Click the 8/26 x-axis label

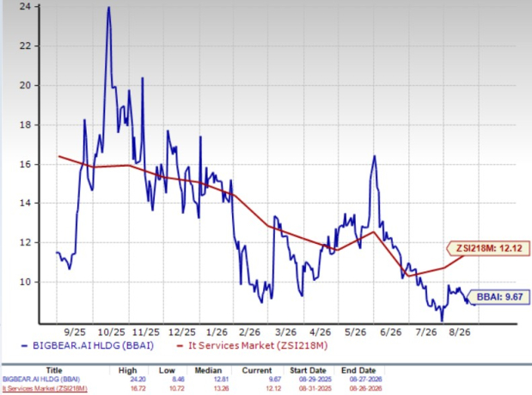pos(460,332)
